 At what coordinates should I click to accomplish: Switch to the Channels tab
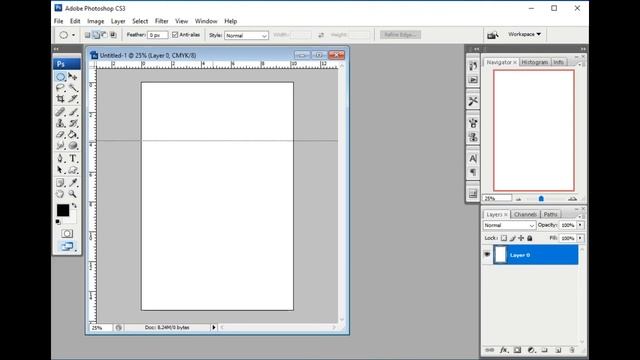click(525, 214)
